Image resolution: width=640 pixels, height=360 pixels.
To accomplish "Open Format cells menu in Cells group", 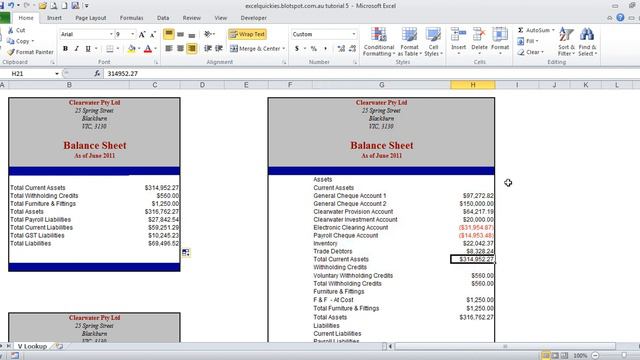I will coord(500,41).
